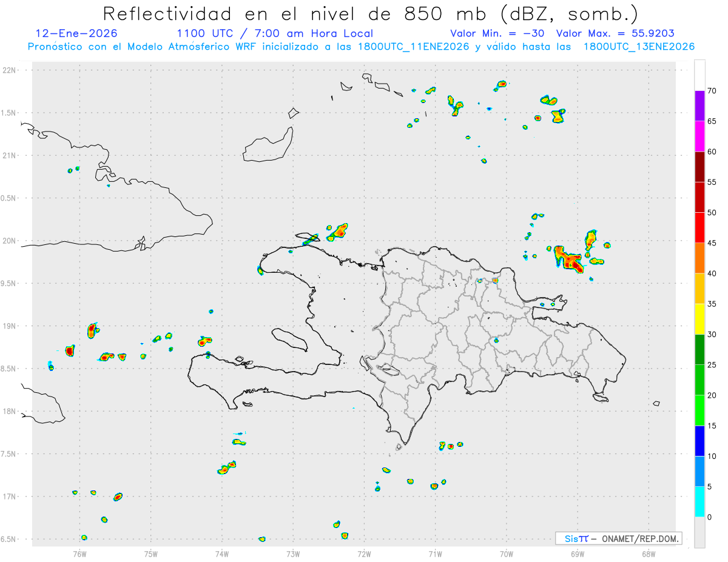Click the '17N' latitude label
The image size is (728, 562).
point(10,497)
